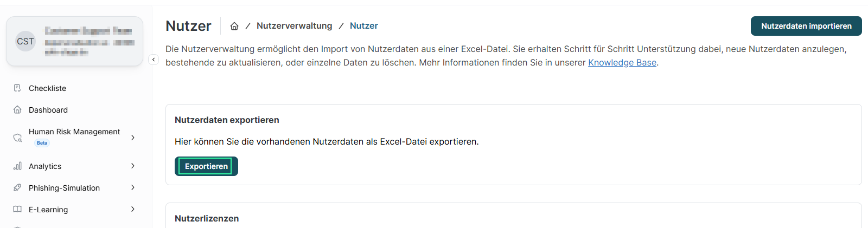Image resolution: width=868 pixels, height=228 pixels.
Task: Click the Exportieren button
Action: (x=206, y=166)
